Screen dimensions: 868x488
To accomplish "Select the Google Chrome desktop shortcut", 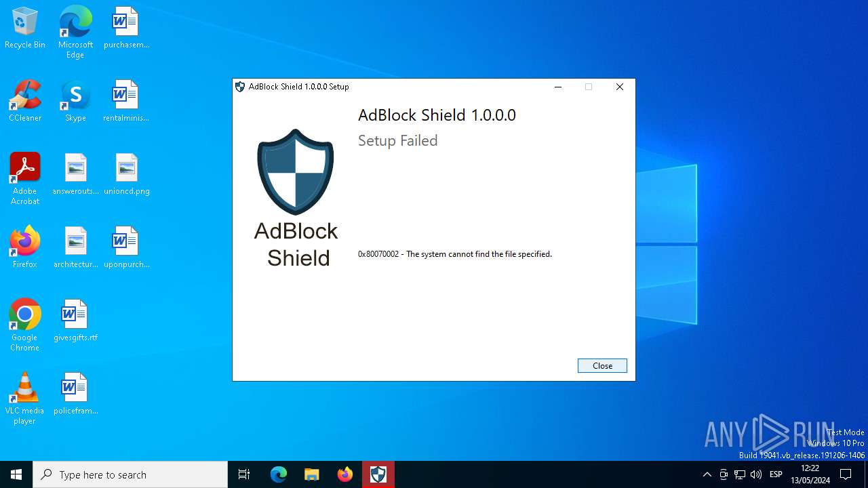I will (25, 325).
